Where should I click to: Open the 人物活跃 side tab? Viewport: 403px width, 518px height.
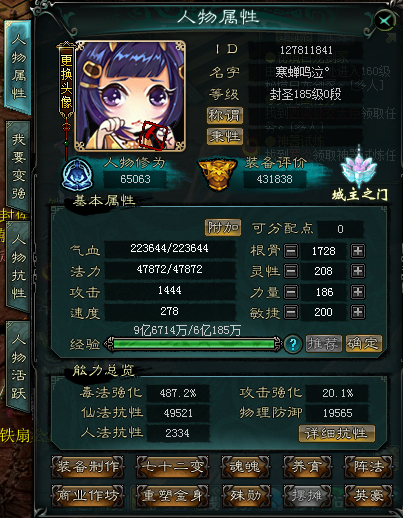[18, 367]
